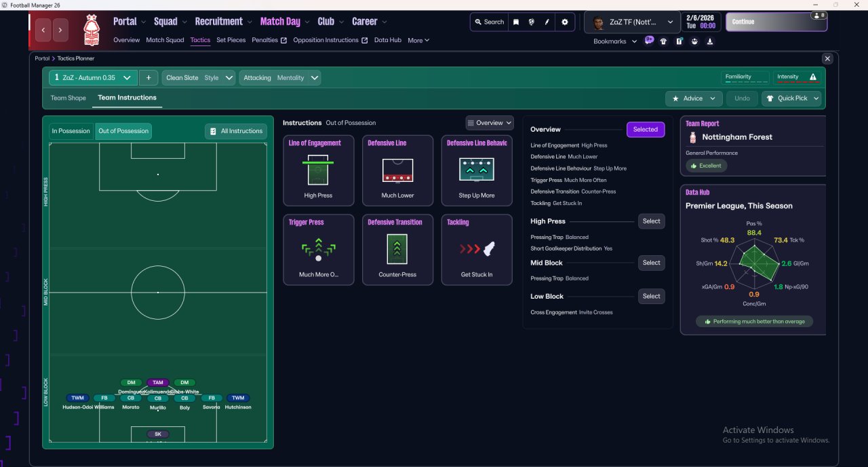
Task: Click the Search button
Action: click(488, 22)
